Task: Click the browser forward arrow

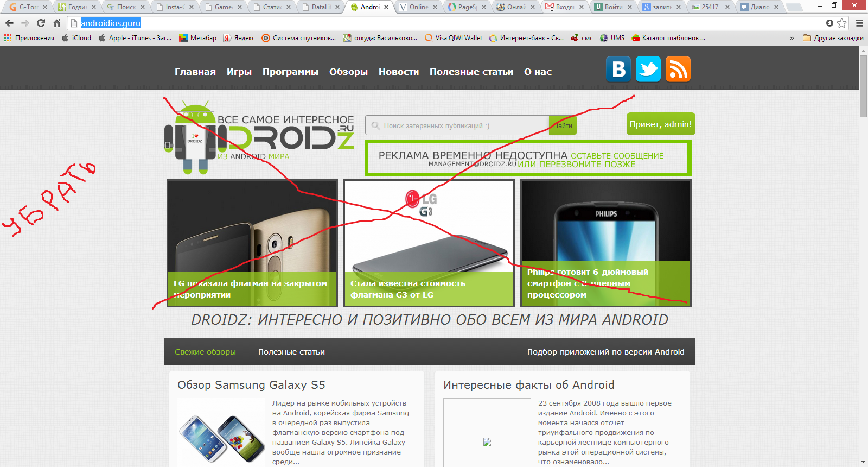Action: [x=25, y=23]
